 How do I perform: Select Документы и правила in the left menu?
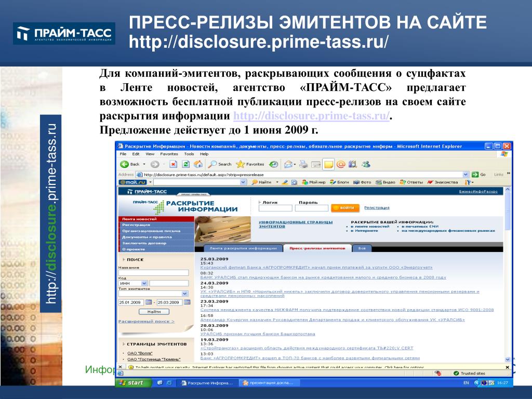[156, 237]
